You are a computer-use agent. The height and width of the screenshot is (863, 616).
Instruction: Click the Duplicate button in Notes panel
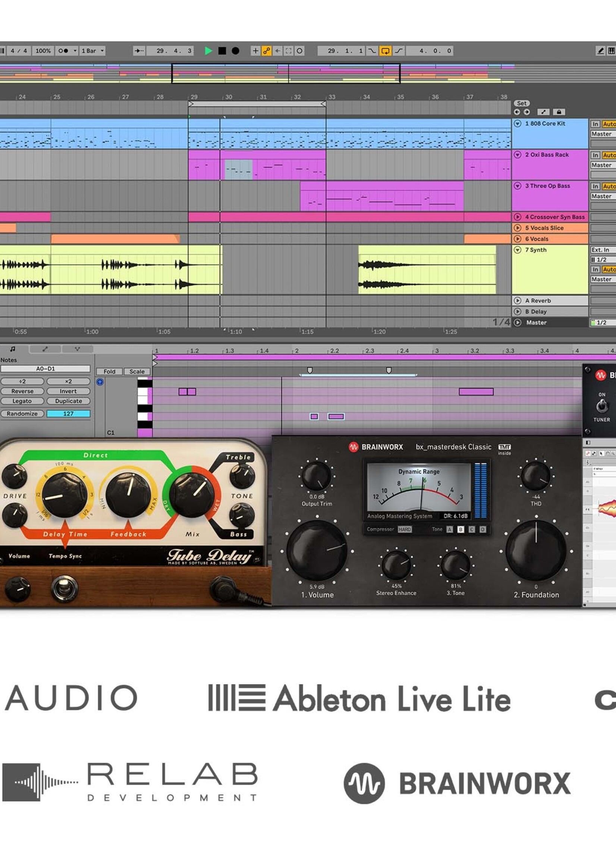tap(68, 401)
